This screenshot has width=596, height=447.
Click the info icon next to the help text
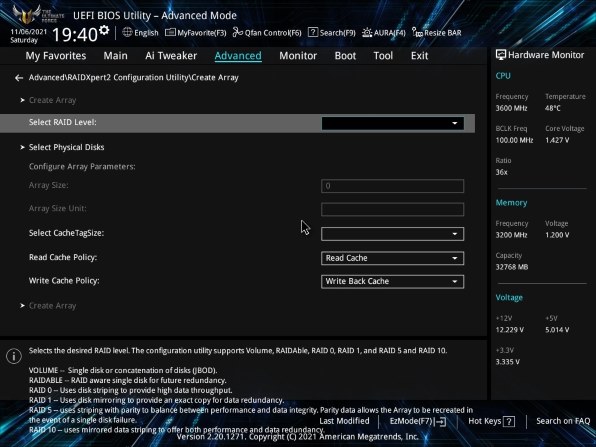[x=14, y=356]
